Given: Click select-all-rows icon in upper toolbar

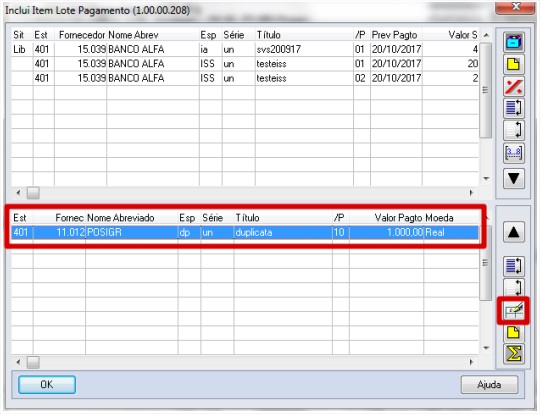Looking at the screenshot, I should (513, 108).
